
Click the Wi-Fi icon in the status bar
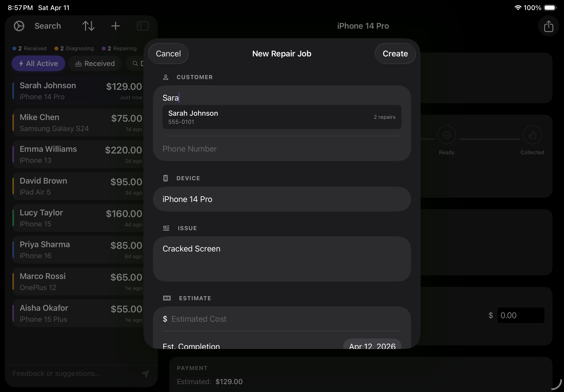(518, 8)
